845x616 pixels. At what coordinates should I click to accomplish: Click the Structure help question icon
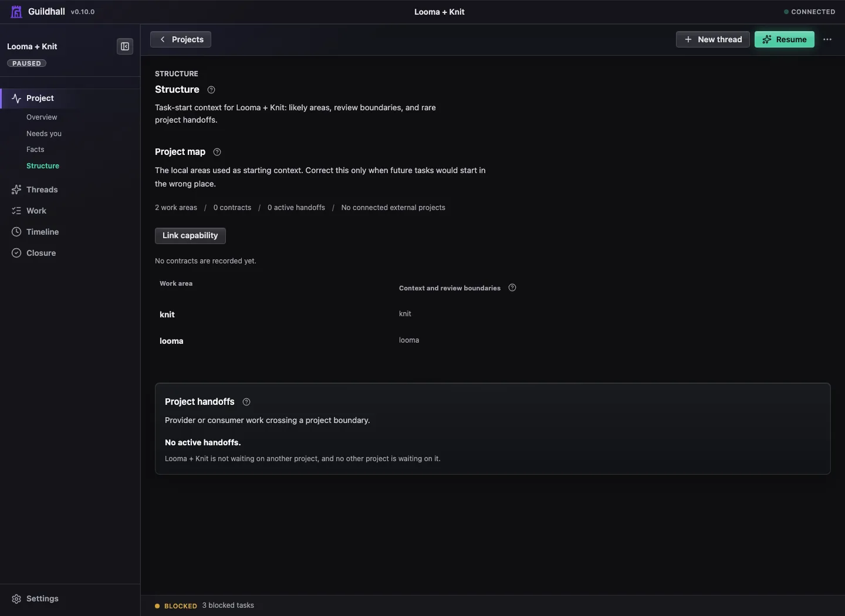click(211, 90)
